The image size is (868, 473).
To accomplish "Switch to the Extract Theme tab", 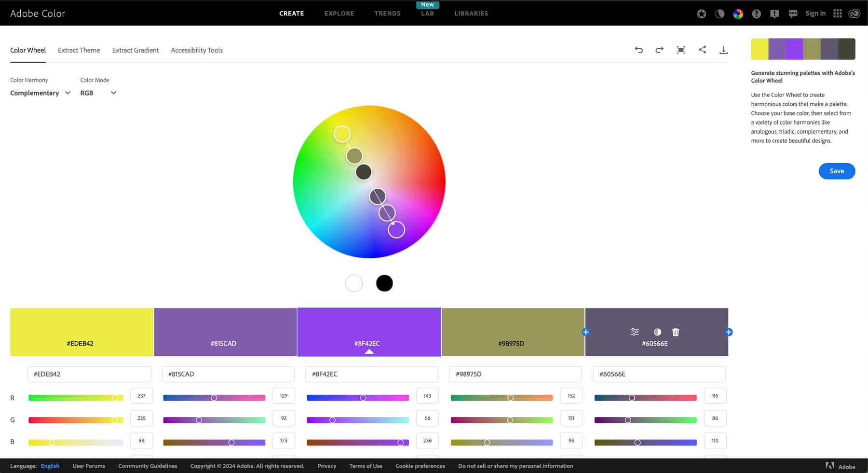I will (x=79, y=50).
